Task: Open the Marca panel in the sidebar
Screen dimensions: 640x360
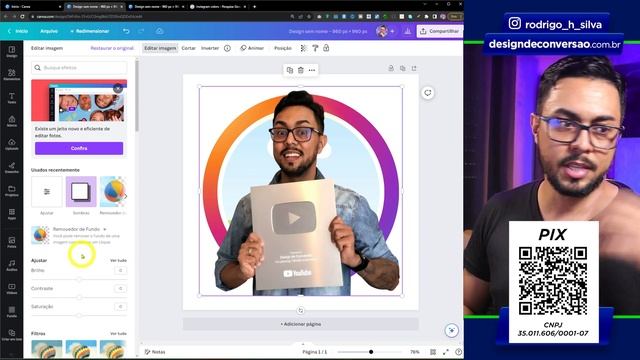Action: tap(11, 121)
